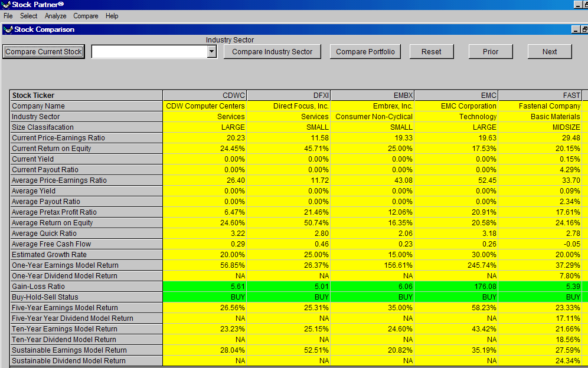Select the DFXI ticker column header

pyautogui.click(x=289, y=95)
